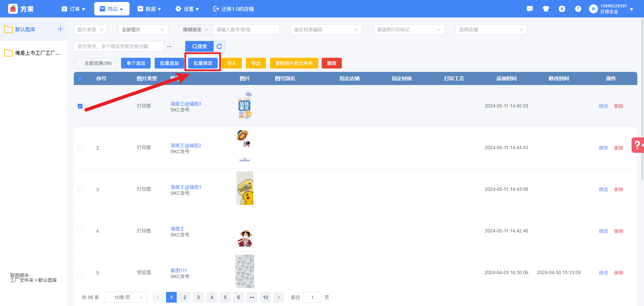Click the pagination ellipsis button
Screen dimensions: 644x306
click(252, 297)
